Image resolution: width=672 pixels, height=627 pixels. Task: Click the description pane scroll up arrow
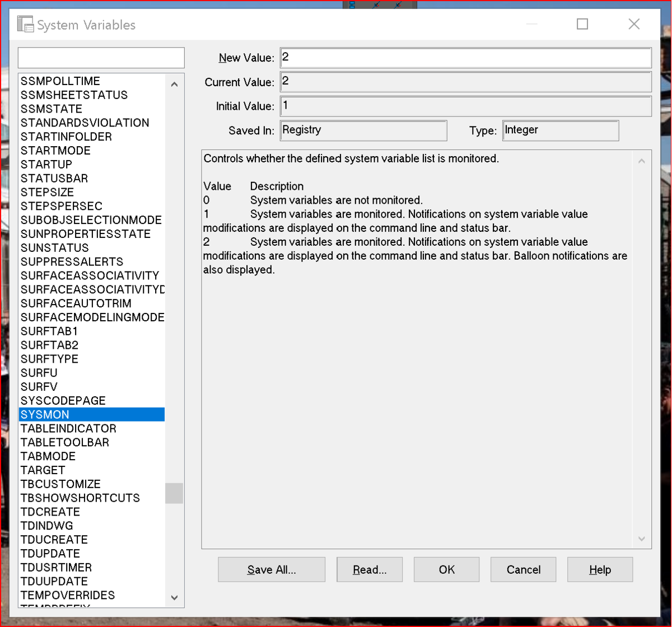(642, 161)
